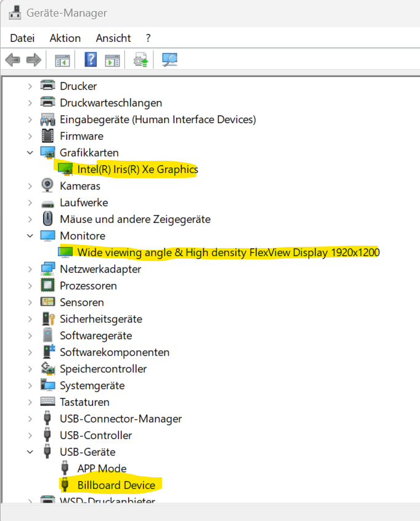Screen dimensions: 420x521
Task: Click the Forward arrow toolbar icon
Action: [33, 60]
